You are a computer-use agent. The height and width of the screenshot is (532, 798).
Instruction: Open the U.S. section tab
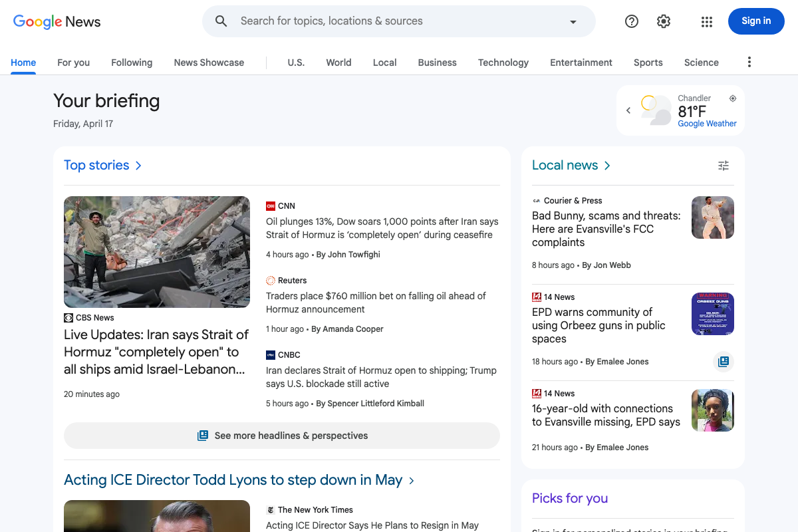point(296,63)
